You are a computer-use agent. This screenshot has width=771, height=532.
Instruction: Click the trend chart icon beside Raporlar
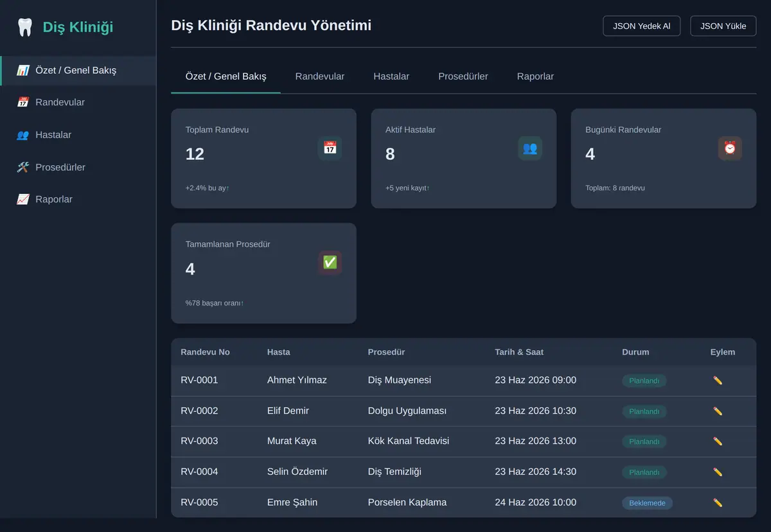click(x=23, y=199)
